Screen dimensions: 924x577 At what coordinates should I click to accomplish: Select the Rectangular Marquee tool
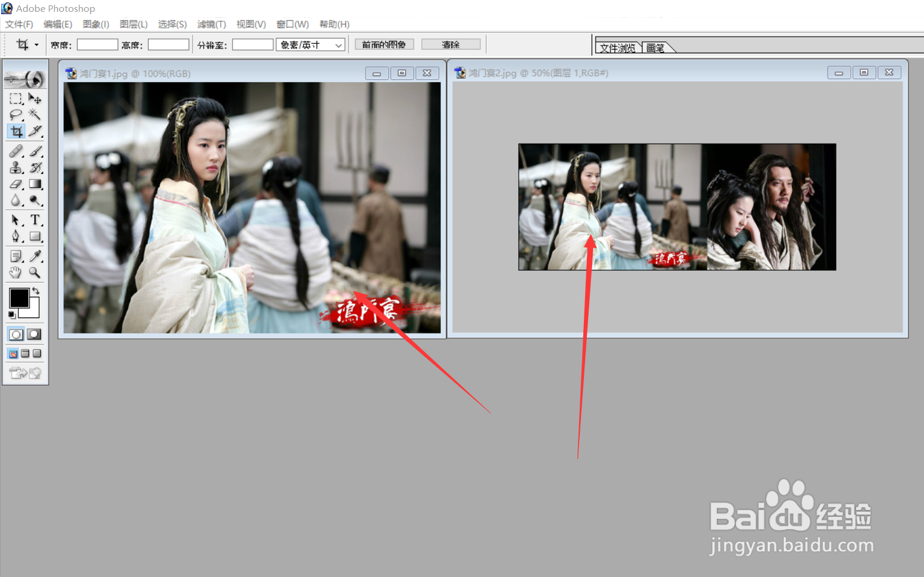click(x=16, y=99)
